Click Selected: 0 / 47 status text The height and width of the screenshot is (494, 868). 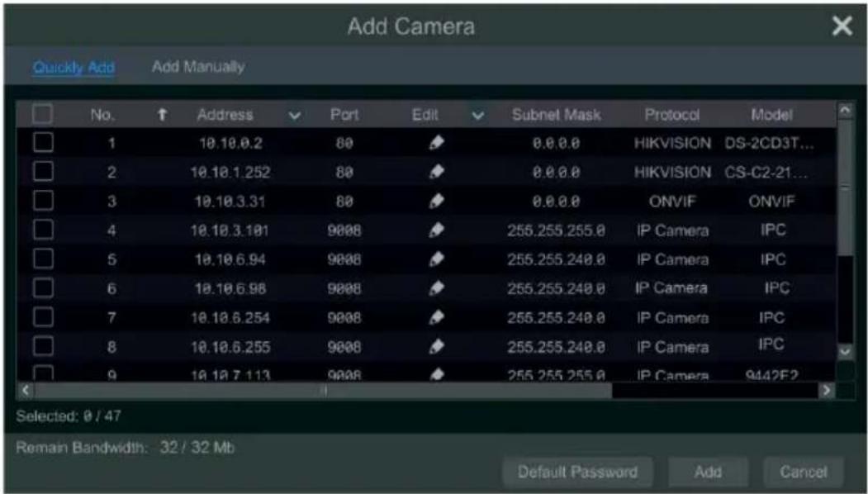(68, 416)
